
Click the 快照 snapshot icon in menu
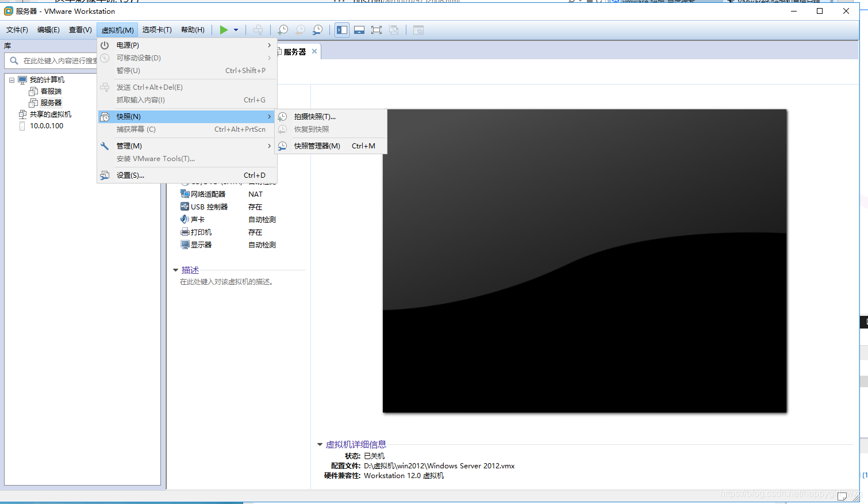(105, 117)
